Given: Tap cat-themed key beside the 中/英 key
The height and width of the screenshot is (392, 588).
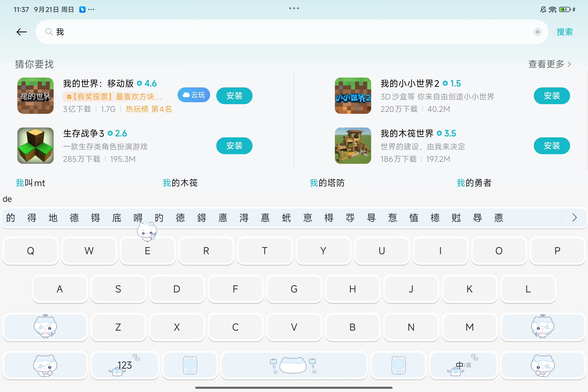Looking at the screenshot, I should pyautogui.click(x=543, y=365).
